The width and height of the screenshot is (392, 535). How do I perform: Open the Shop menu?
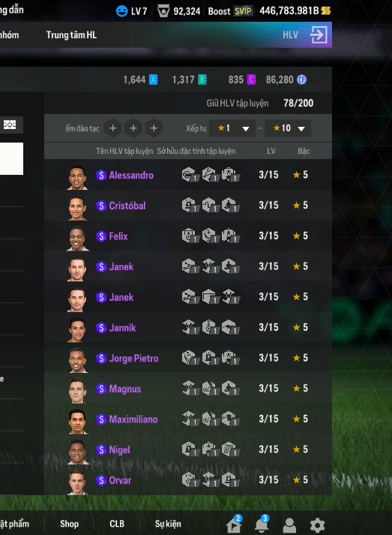69,524
